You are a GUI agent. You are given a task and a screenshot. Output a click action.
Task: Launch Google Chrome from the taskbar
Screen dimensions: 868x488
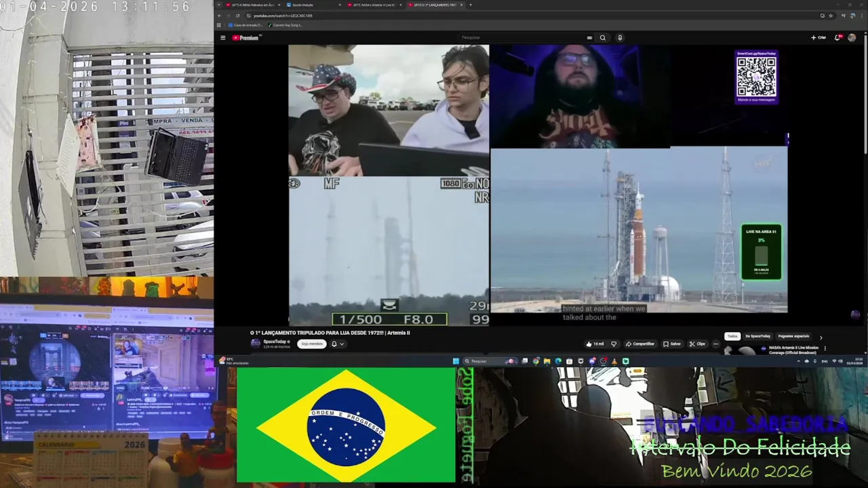[536, 361]
